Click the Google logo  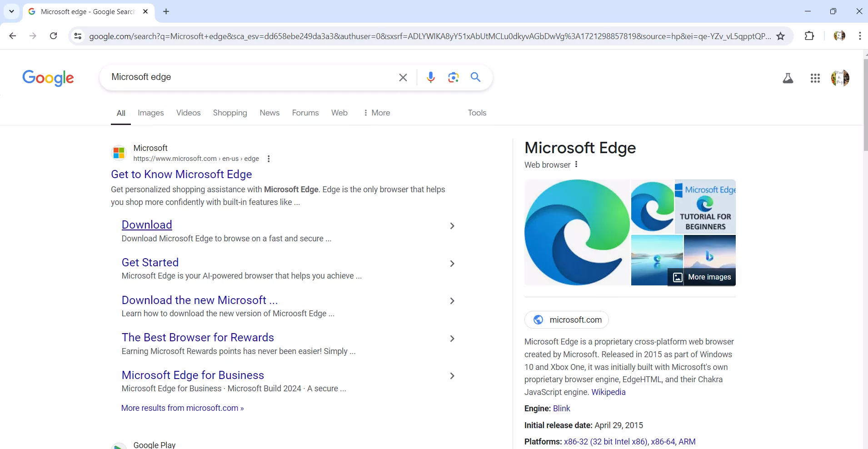(49, 78)
